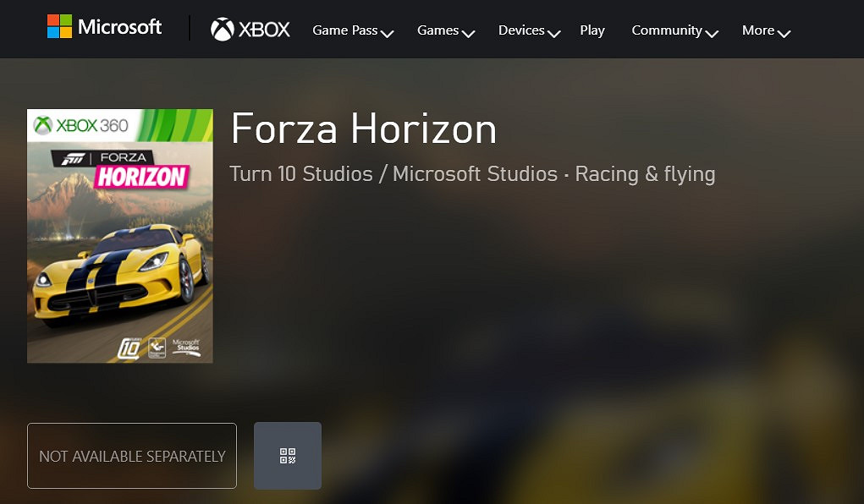
Task: Click Microsoft Studios in the subtitle line
Action: coord(475,174)
